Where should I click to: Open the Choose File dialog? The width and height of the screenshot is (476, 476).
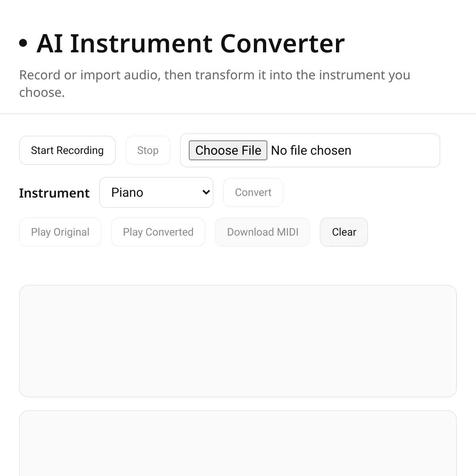(228, 150)
